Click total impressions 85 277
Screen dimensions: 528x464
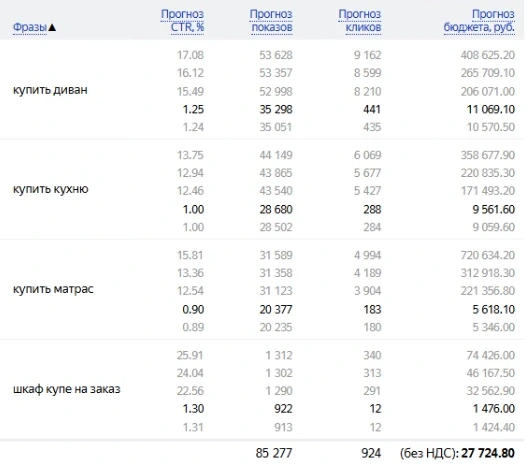coord(274,453)
